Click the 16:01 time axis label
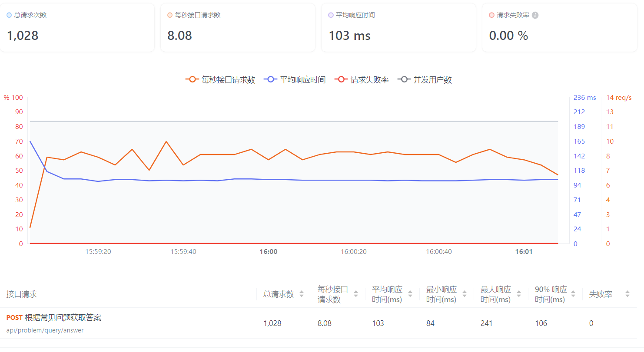This screenshot has height=352, width=644. 524,252
